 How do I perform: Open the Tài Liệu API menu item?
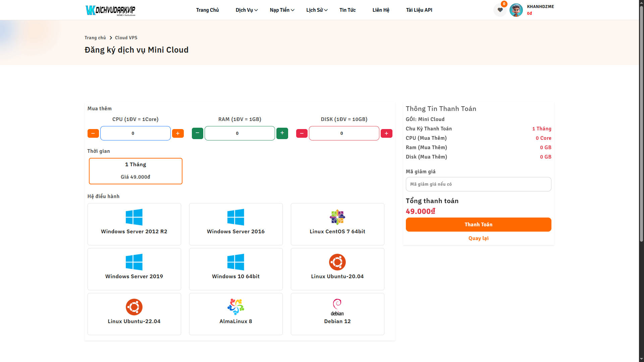click(419, 10)
